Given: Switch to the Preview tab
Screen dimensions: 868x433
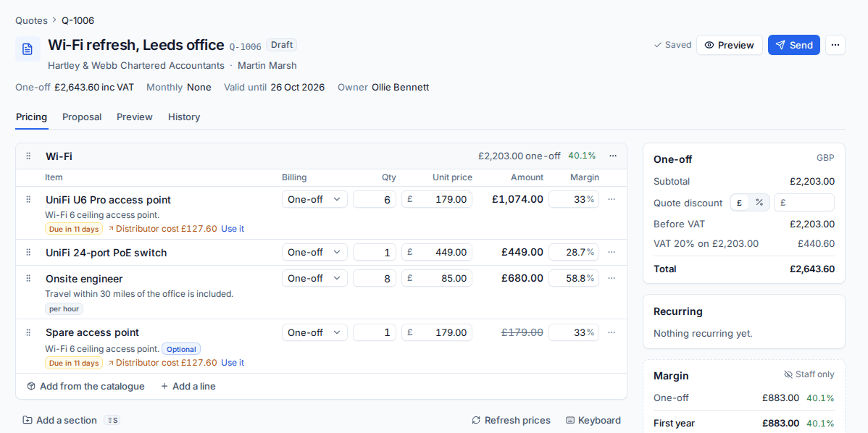Looking at the screenshot, I should coord(135,117).
